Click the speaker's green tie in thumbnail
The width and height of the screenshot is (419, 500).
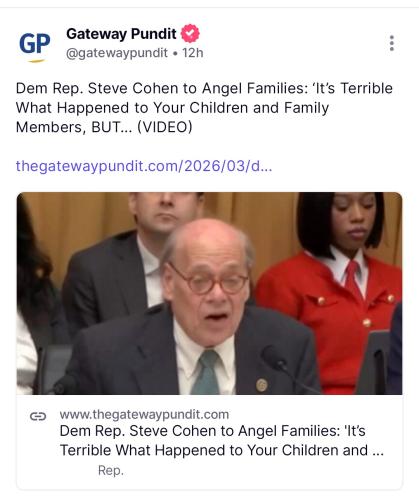206,373
